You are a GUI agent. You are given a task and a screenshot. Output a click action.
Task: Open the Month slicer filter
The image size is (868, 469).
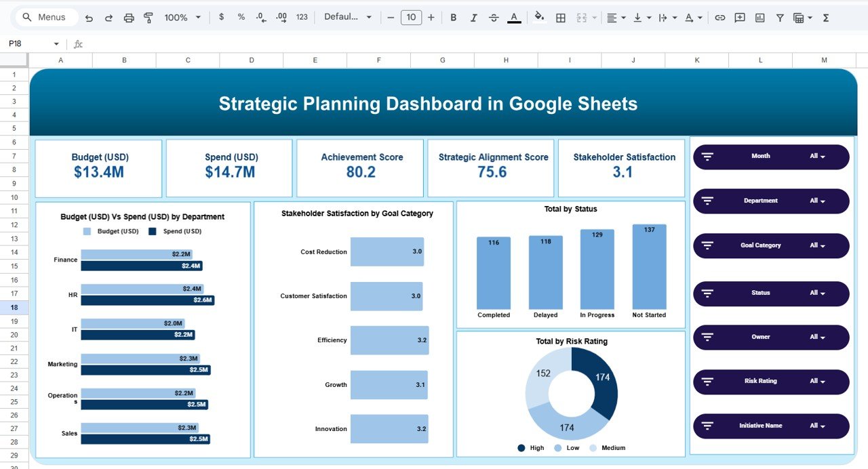pos(770,157)
